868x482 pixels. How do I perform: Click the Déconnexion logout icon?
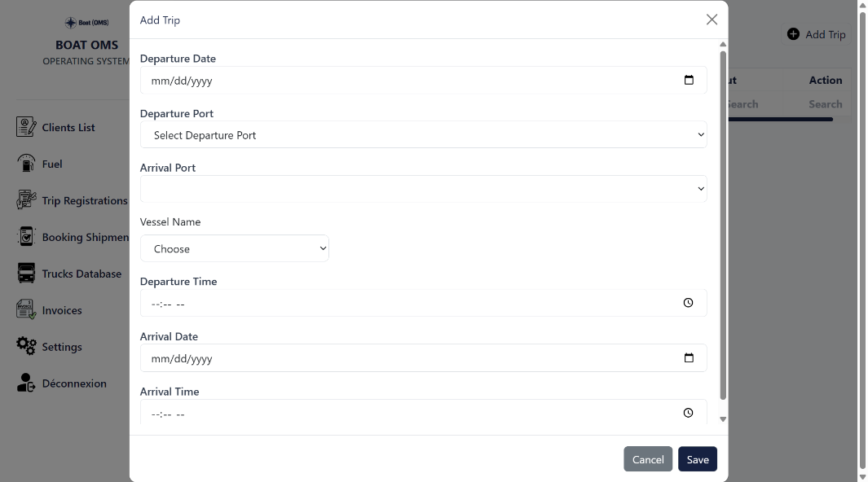click(x=26, y=383)
